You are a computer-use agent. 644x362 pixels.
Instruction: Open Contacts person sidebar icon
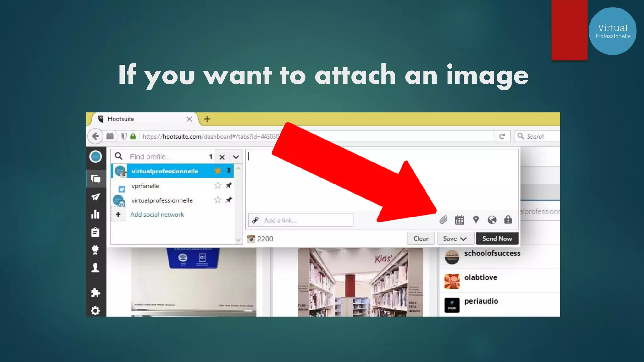(96, 268)
